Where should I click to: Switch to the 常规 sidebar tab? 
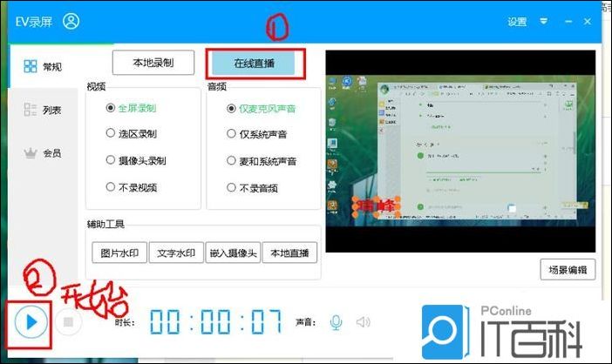(x=43, y=67)
